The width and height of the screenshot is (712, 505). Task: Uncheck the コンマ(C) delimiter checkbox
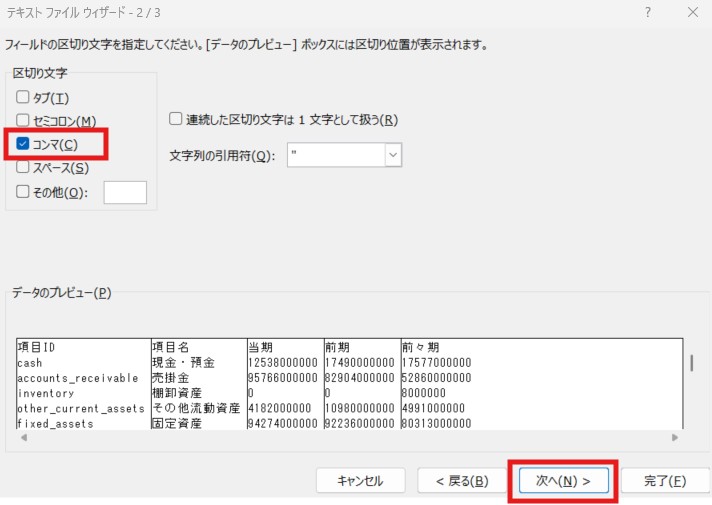22,144
